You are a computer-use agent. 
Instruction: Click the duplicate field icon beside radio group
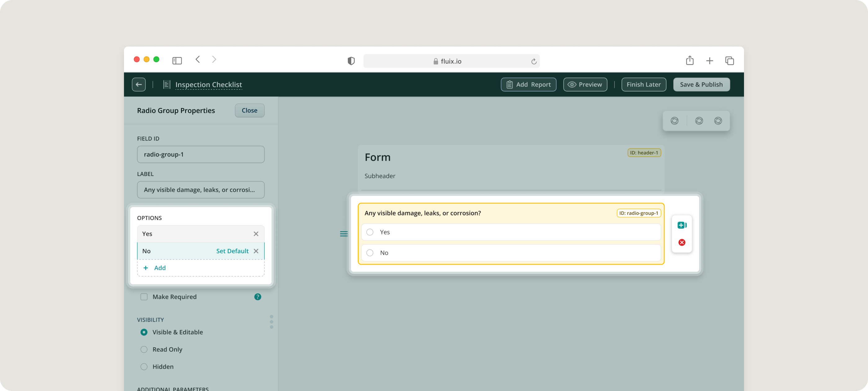click(x=682, y=225)
